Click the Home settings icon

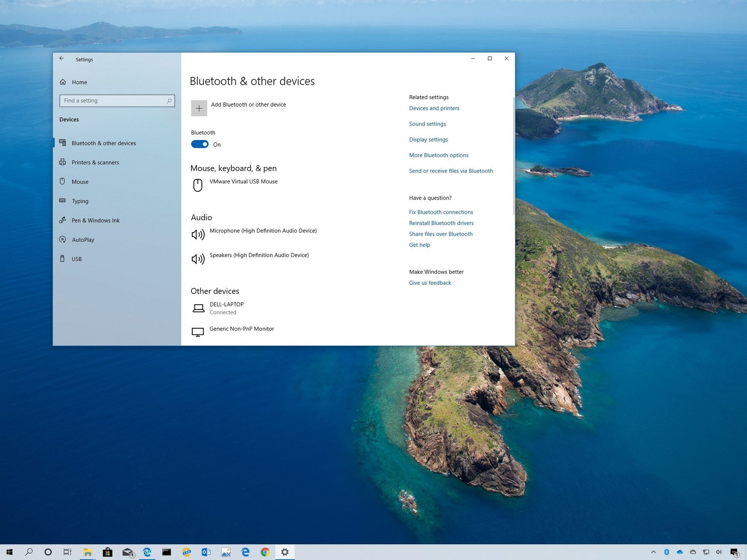[63, 82]
